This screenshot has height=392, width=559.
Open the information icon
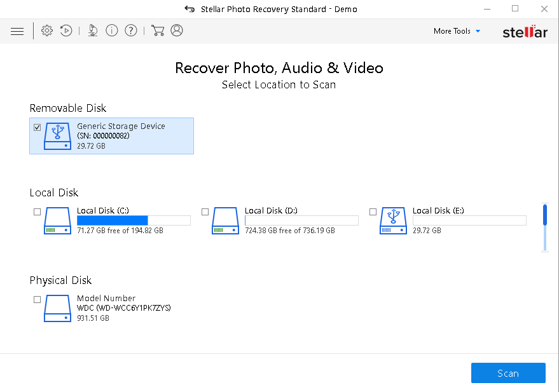[x=111, y=30]
